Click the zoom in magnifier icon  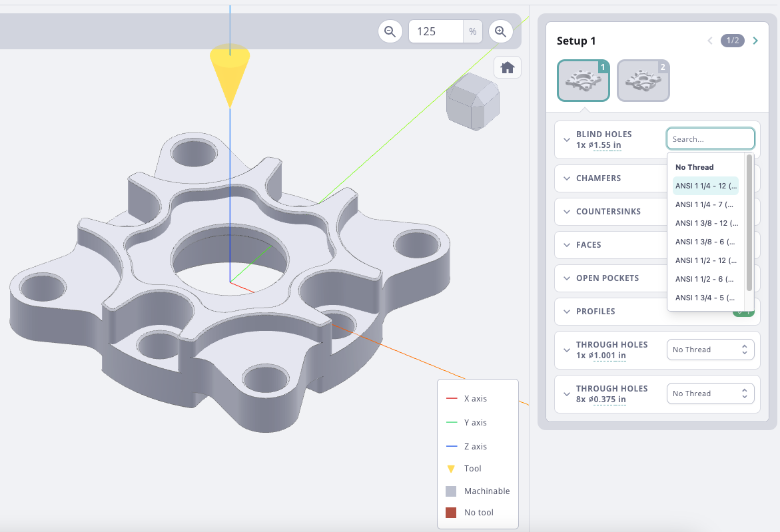click(x=500, y=31)
